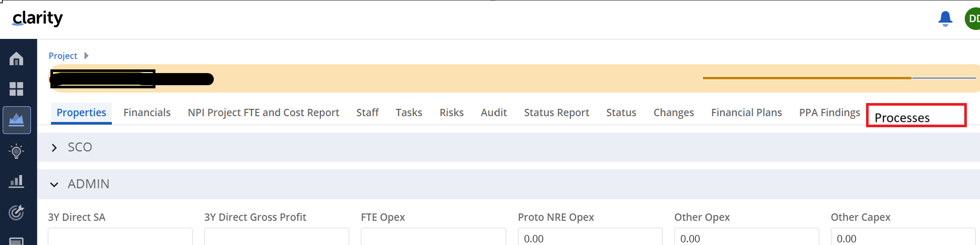This screenshot has width=980, height=245.
Task: Switch to the Financials tab
Action: [147, 113]
